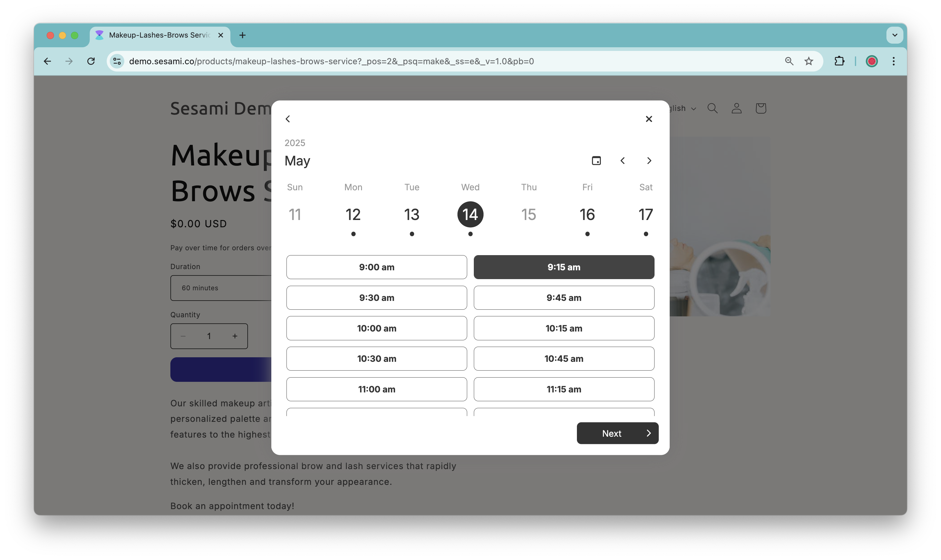Choose the 9:15 am time slot
This screenshot has height=560, width=941.
click(564, 267)
